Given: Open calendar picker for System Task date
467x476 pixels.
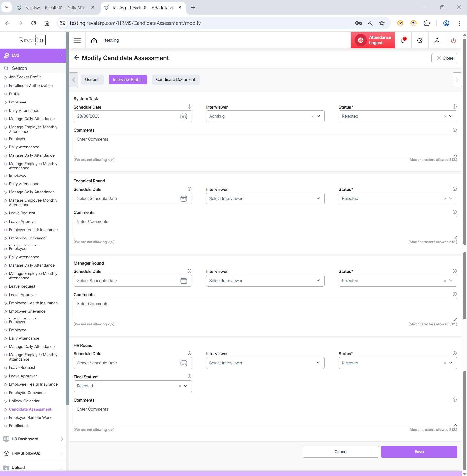Looking at the screenshot, I should [184, 116].
